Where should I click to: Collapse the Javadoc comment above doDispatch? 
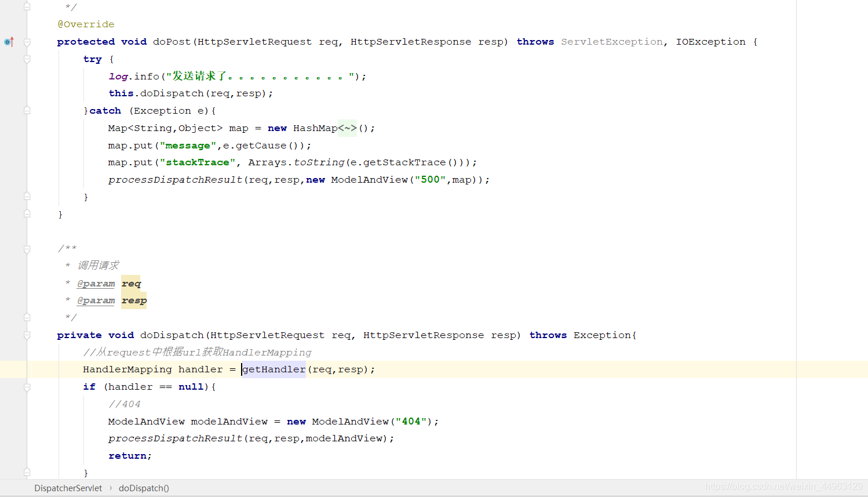27,249
